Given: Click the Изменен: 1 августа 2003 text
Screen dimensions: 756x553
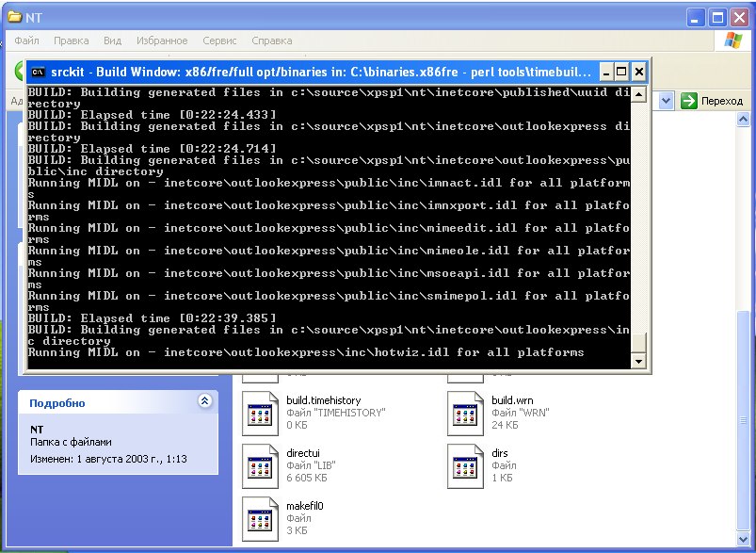Looking at the screenshot, I should [108, 459].
